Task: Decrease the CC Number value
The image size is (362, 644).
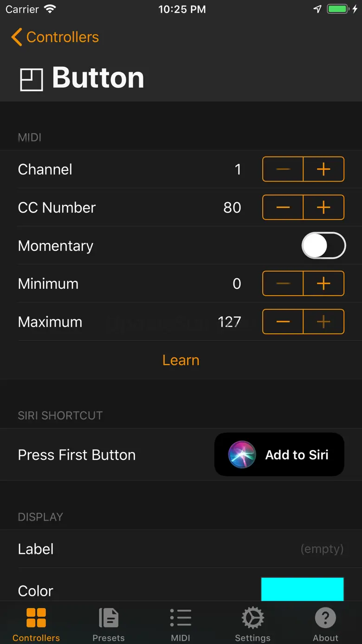Action: point(283,207)
